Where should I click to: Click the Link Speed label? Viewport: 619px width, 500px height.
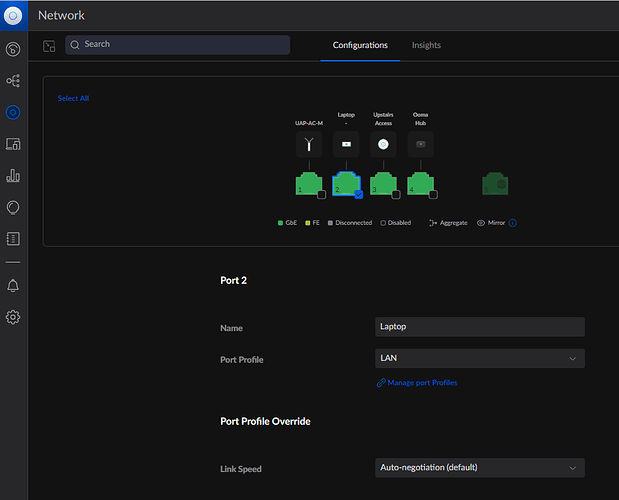click(x=241, y=469)
